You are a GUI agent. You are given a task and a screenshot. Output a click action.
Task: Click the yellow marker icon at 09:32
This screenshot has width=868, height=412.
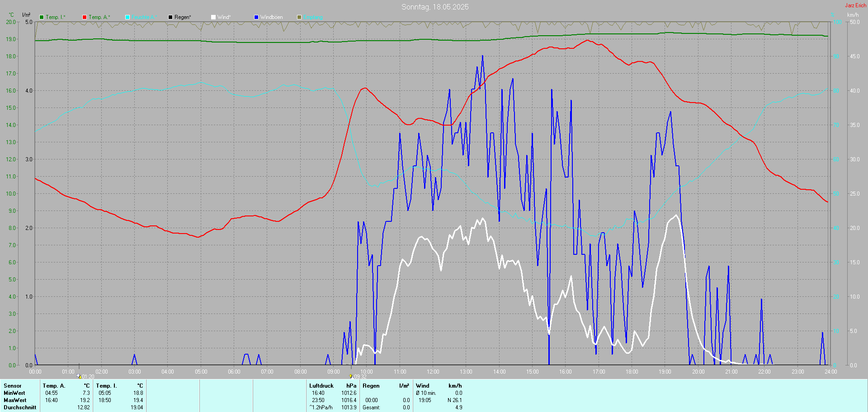351,376
